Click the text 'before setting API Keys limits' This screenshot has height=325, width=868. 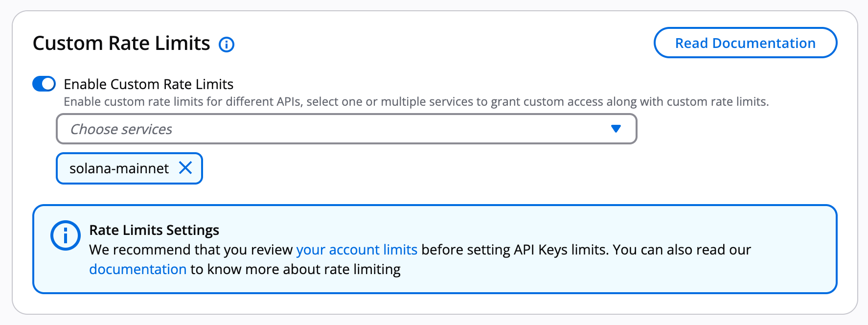point(515,250)
